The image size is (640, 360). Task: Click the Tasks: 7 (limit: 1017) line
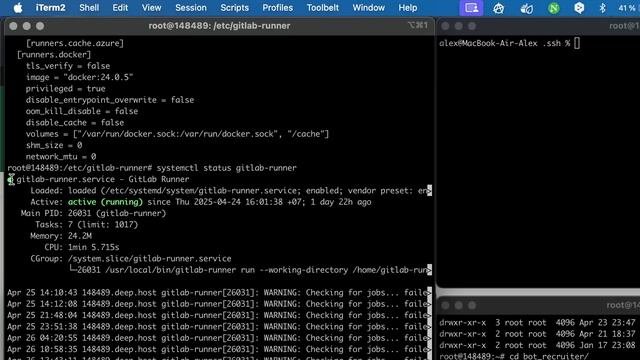point(87,224)
